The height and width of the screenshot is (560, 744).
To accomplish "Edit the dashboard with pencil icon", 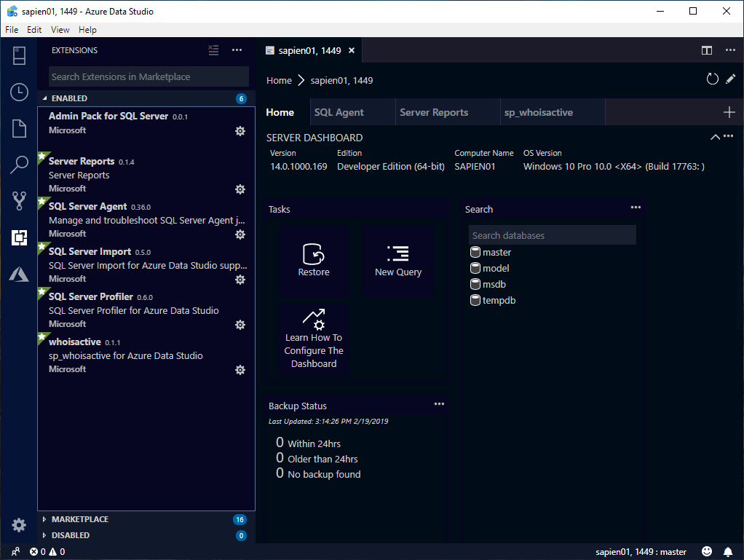I will [731, 79].
